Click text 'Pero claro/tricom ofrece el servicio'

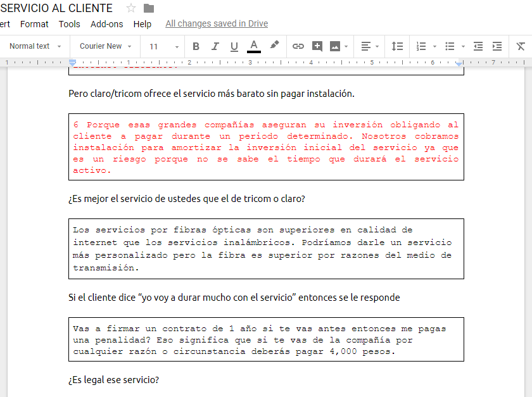(142, 94)
